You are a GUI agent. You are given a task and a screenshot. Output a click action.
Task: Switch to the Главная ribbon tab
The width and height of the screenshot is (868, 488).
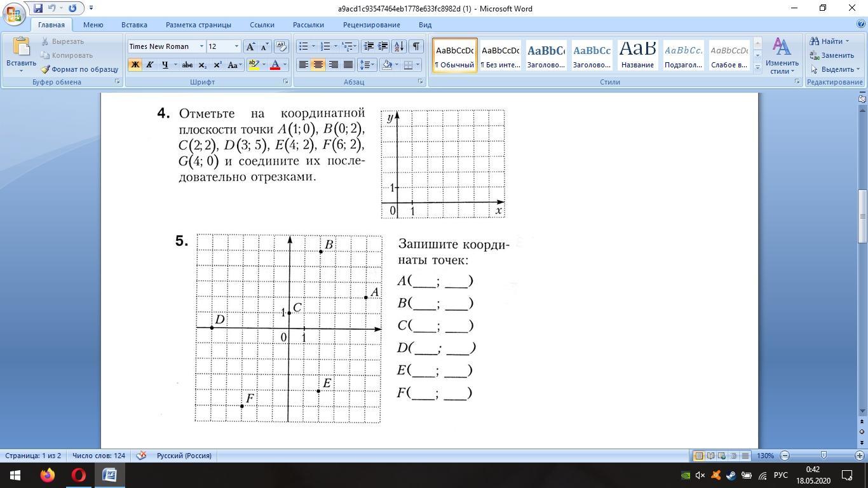(x=51, y=25)
